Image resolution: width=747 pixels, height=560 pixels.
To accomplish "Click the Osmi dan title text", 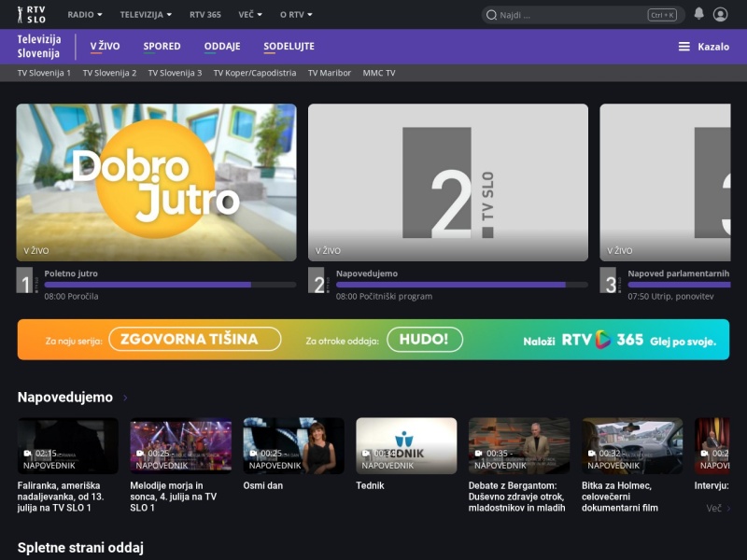I will click(x=263, y=485).
